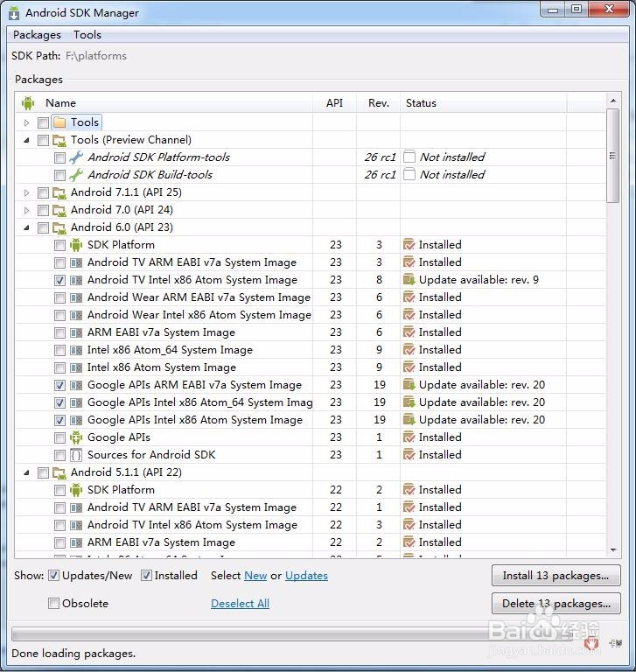
Task: Toggle the Installed show filter checkbox
Action: 146,576
